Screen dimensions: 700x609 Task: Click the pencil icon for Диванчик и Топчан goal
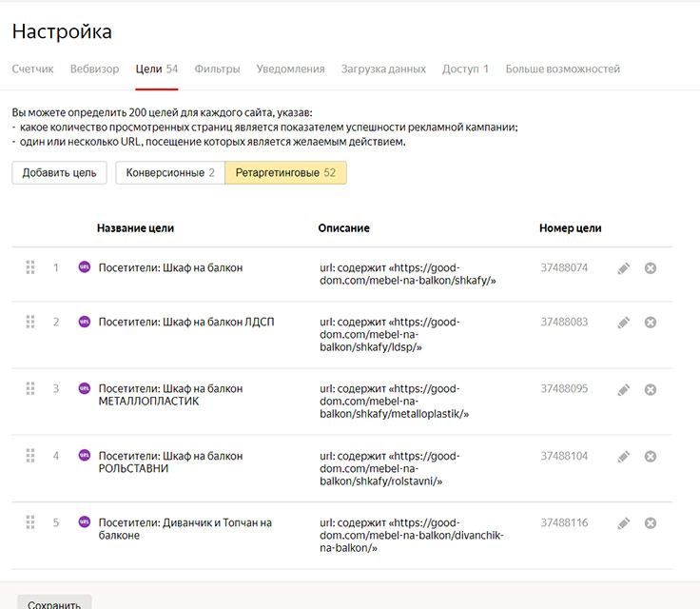pos(623,523)
